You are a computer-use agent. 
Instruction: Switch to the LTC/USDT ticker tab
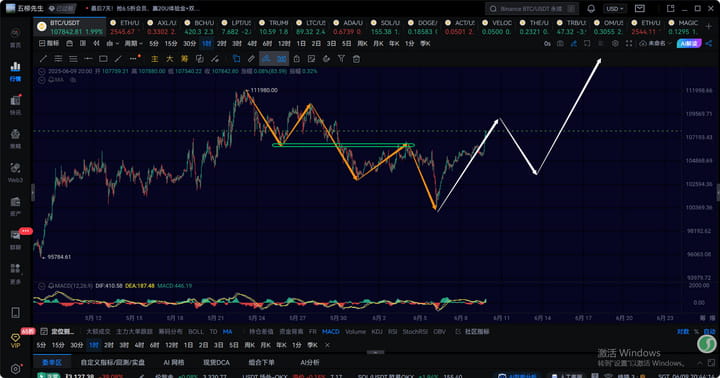[311, 27]
